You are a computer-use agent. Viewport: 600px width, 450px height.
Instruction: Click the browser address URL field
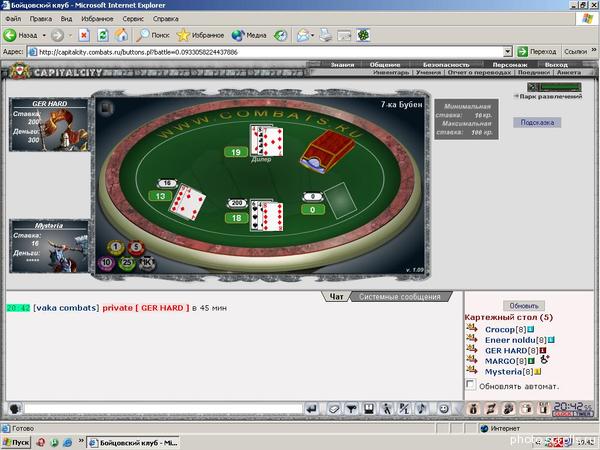pos(271,52)
